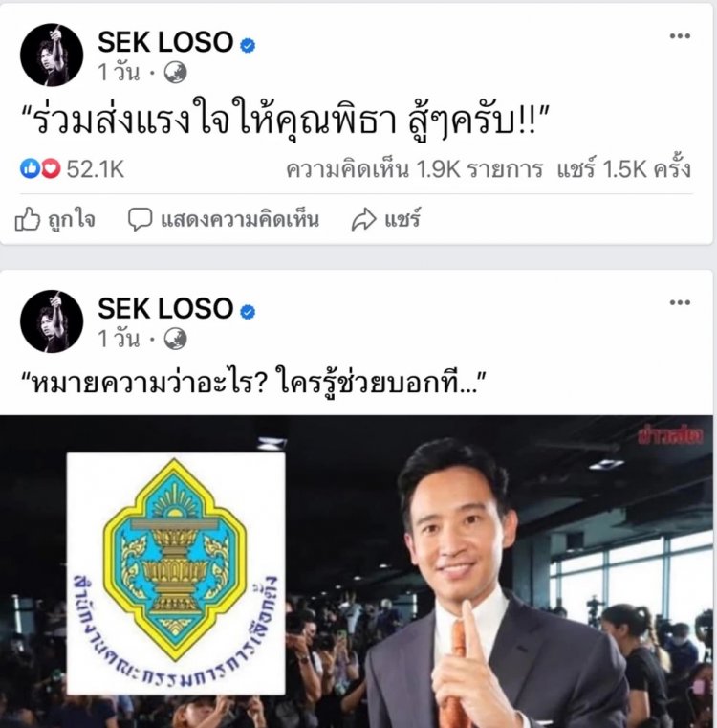Open the 52.1K reactions count list

[96, 169]
